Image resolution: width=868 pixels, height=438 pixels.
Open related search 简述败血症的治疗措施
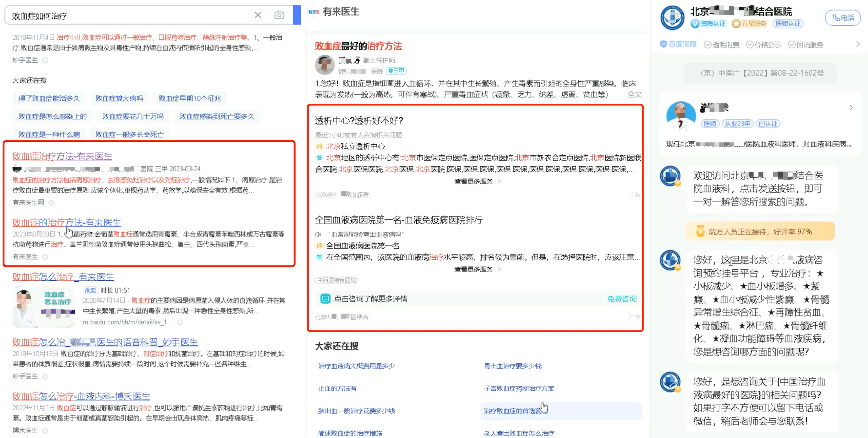350,433
